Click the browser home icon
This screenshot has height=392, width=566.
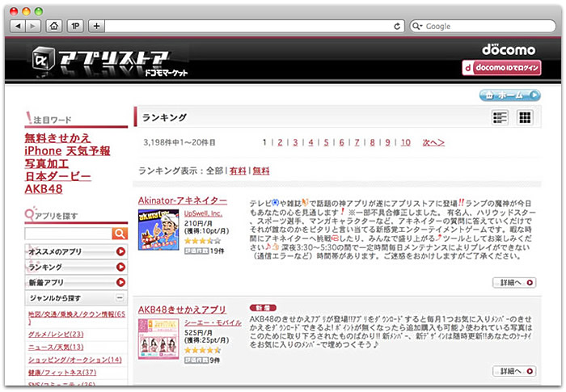tap(54, 26)
